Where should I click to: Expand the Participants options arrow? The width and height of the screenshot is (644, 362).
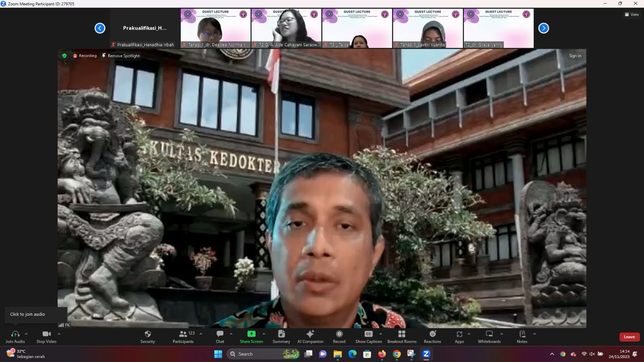pyautogui.click(x=201, y=334)
